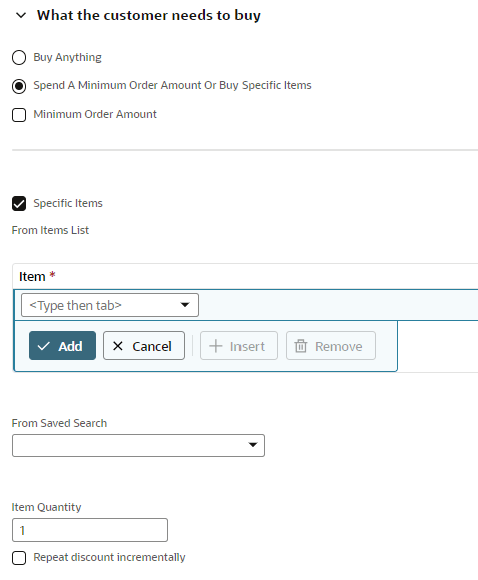Click the From Saved Search dropdown arrow

253,445
